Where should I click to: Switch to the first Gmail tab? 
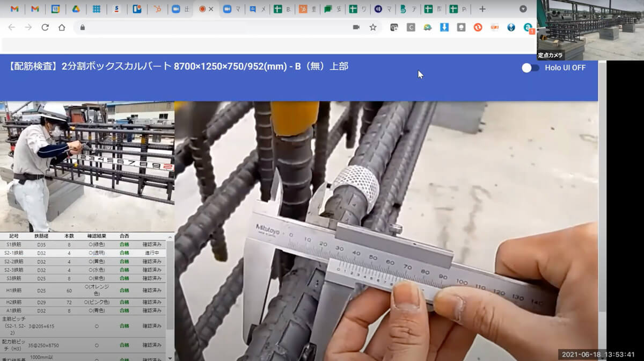[x=14, y=9]
